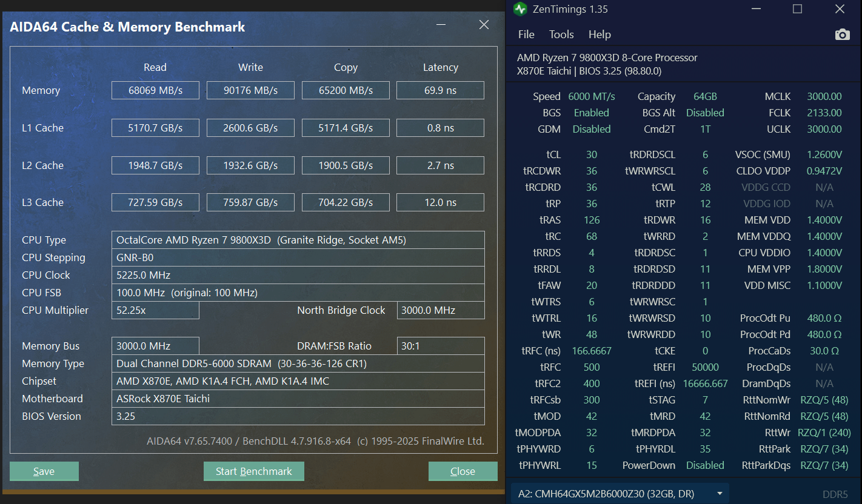The height and width of the screenshot is (504, 862).
Task: Click the tRAS value 126
Action: (592, 220)
